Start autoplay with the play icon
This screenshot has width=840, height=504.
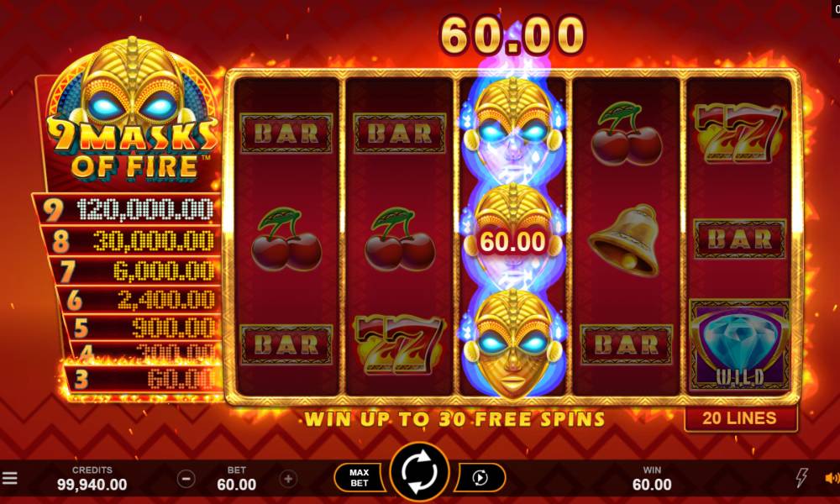pyautogui.click(x=480, y=478)
